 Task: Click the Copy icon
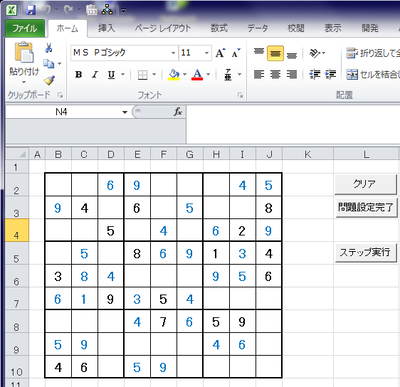tap(49, 63)
